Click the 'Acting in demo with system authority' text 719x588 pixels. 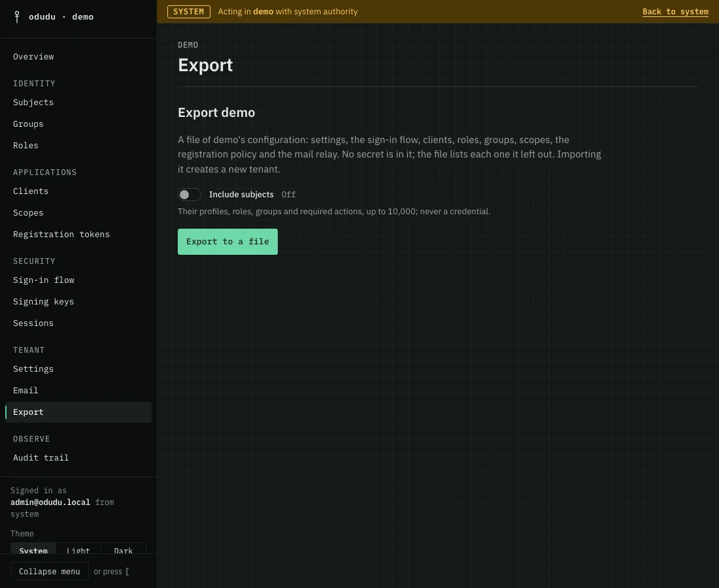point(288,12)
